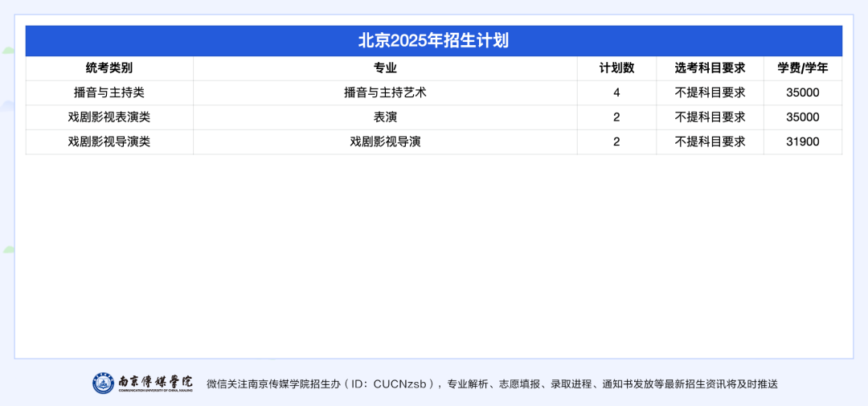Click the 北京2025年招生计划 title banner
The height and width of the screenshot is (406, 868).
coord(433,40)
